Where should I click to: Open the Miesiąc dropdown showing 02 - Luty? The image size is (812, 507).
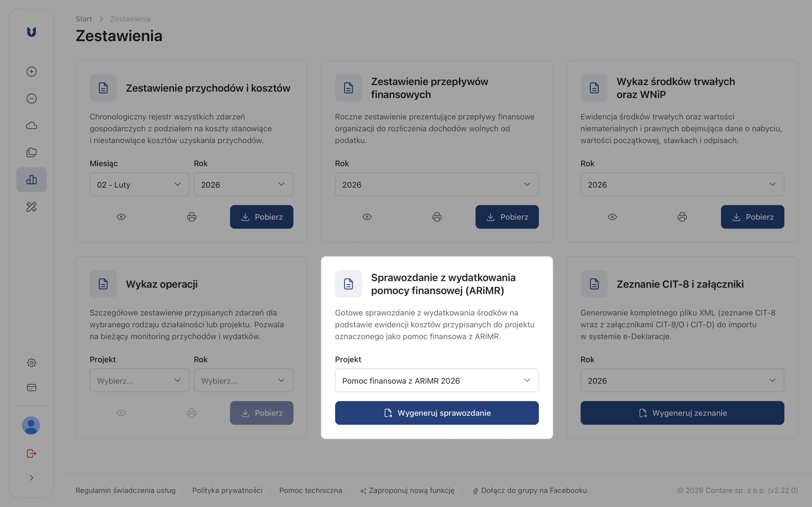click(x=139, y=184)
